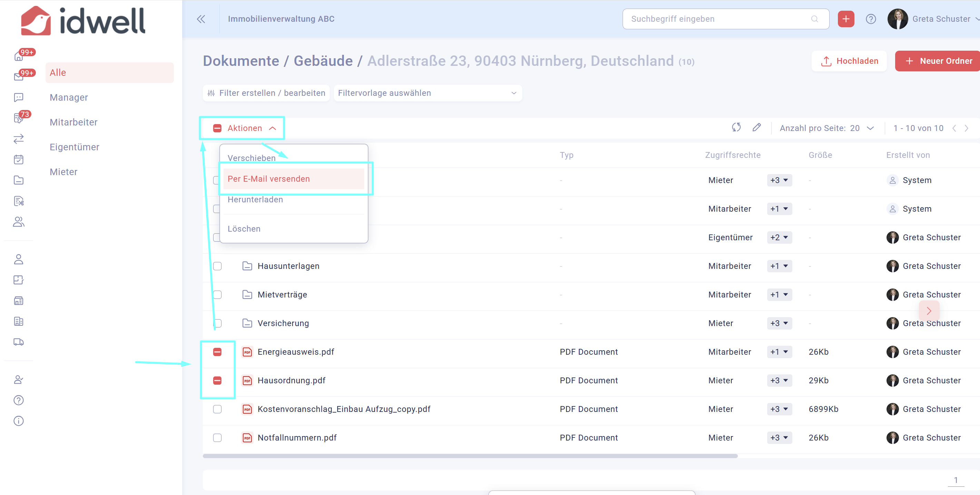Expand the +3 access rights for Hausordnung.pdf

(779, 381)
